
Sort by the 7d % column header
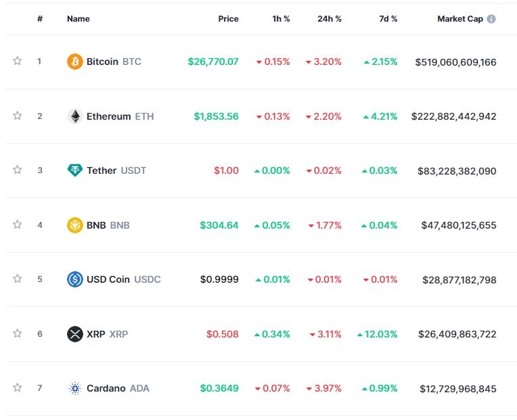pyautogui.click(x=388, y=19)
